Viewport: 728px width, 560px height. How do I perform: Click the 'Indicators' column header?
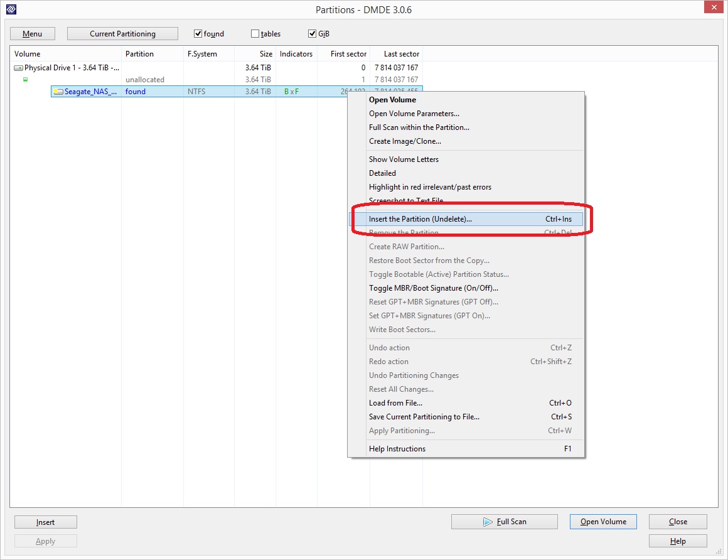(x=296, y=54)
